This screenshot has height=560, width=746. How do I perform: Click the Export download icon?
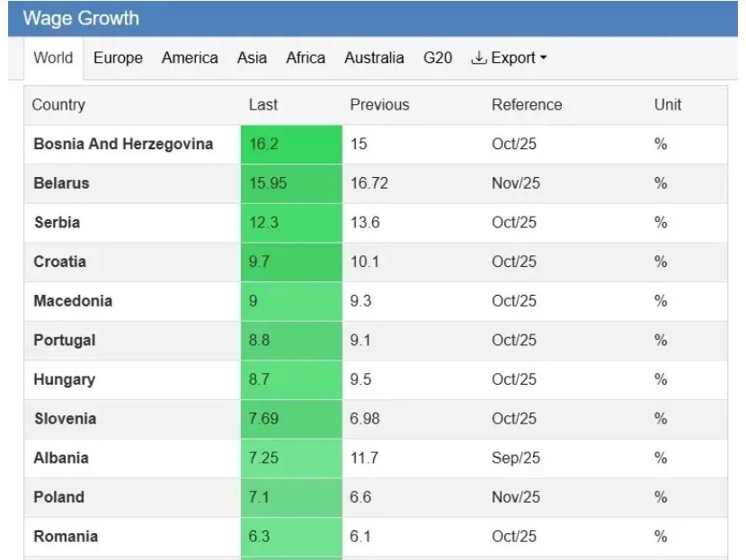click(x=479, y=58)
